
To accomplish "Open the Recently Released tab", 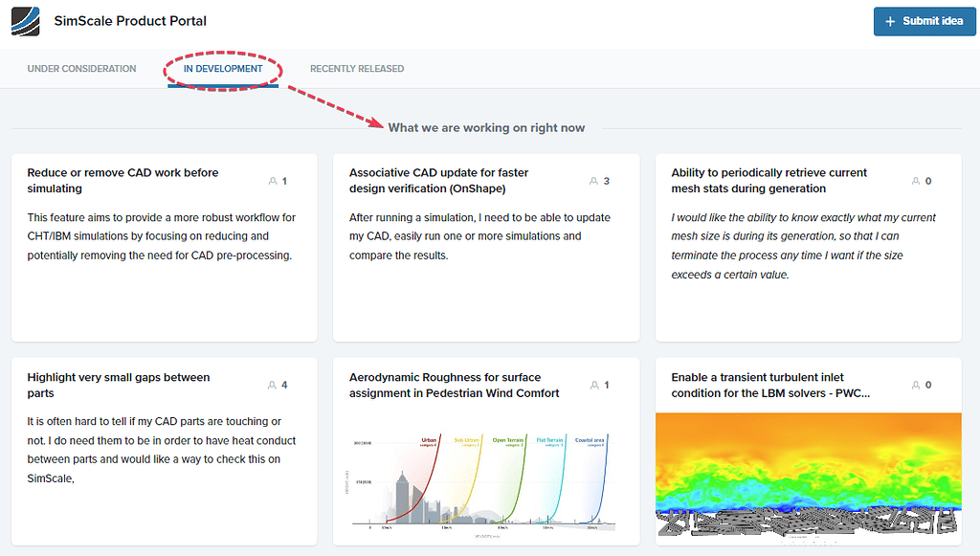I will [x=356, y=68].
